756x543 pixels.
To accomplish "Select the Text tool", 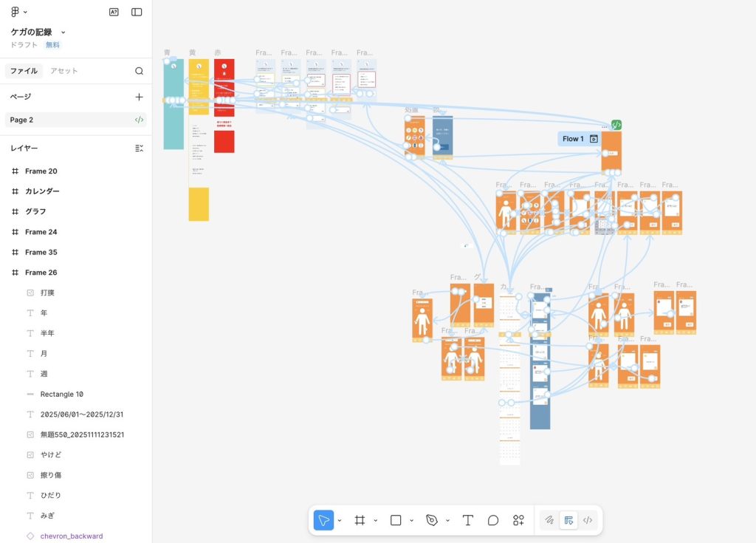I will coord(467,520).
